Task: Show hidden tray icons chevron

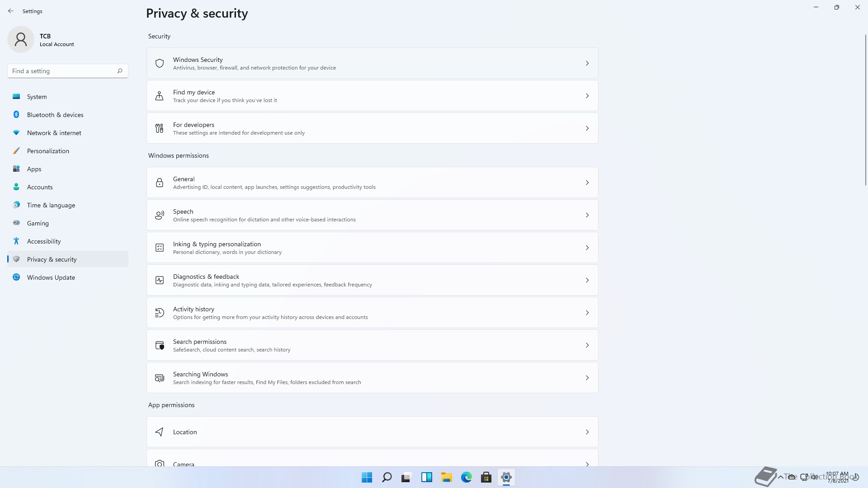Action: (x=780, y=477)
